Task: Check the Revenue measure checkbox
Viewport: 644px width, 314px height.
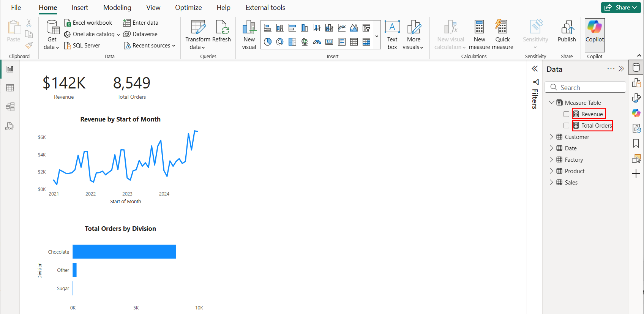Action: click(x=566, y=114)
